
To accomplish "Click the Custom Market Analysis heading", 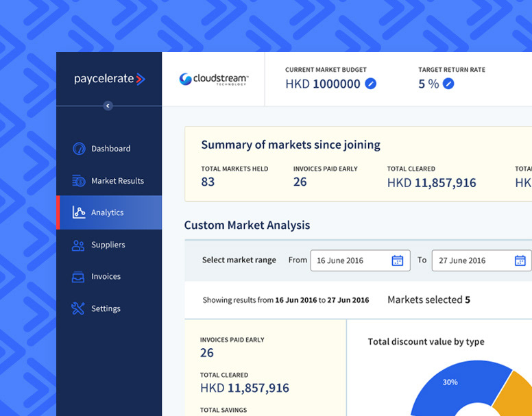I will [x=247, y=225].
